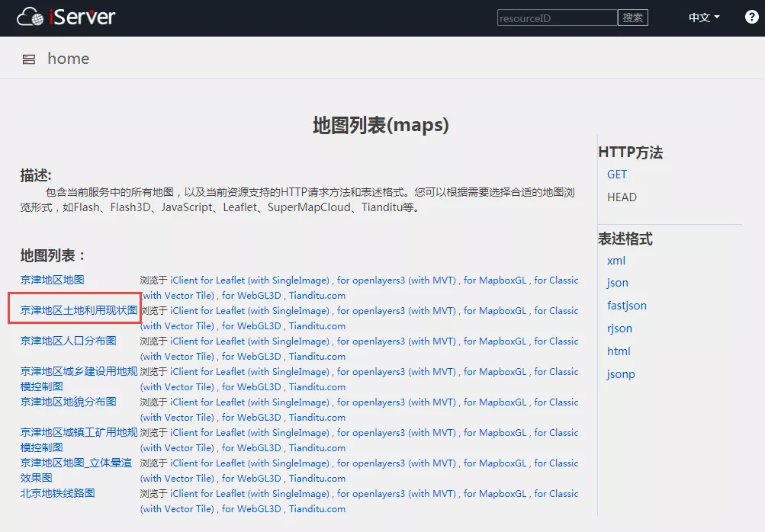
Task: Open the 京津地区地图 map link
Action: pyautogui.click(x=52, y=280)
